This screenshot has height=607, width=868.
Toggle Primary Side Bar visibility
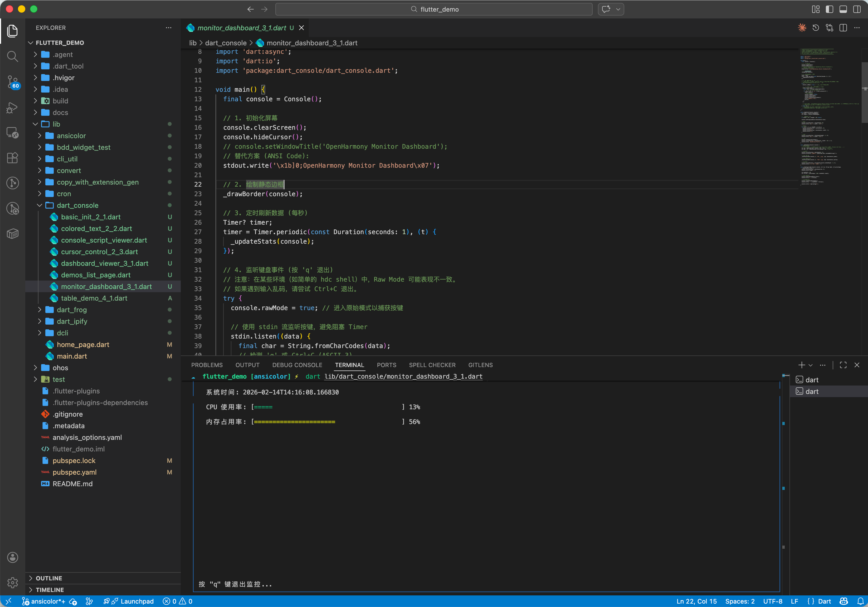[830, 9]
